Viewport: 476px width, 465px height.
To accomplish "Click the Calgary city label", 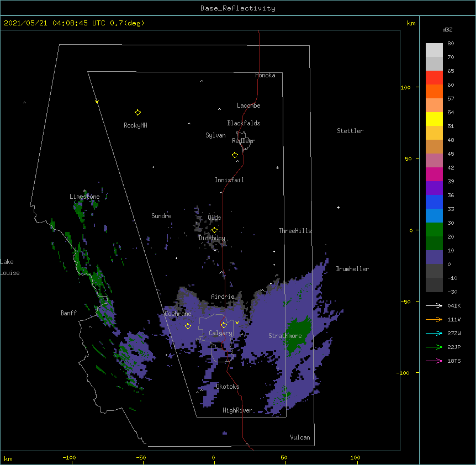I will click(x=220, y=333).
